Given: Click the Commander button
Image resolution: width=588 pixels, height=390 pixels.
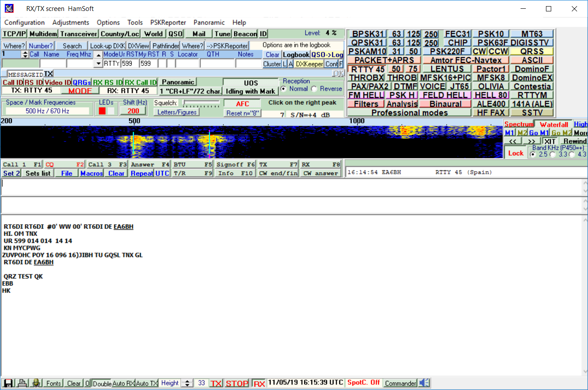Looking at the screenshot, I should pos(400,383).
